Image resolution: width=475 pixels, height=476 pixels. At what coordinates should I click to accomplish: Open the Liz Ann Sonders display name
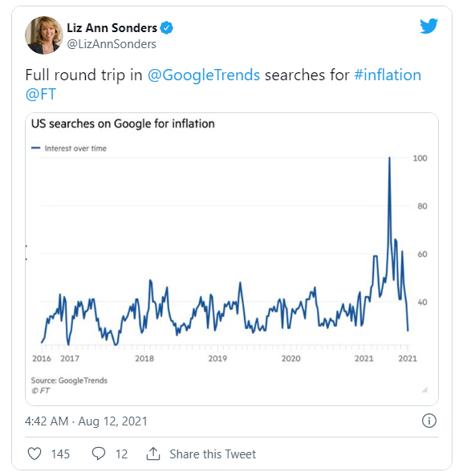tap(112, 28)
